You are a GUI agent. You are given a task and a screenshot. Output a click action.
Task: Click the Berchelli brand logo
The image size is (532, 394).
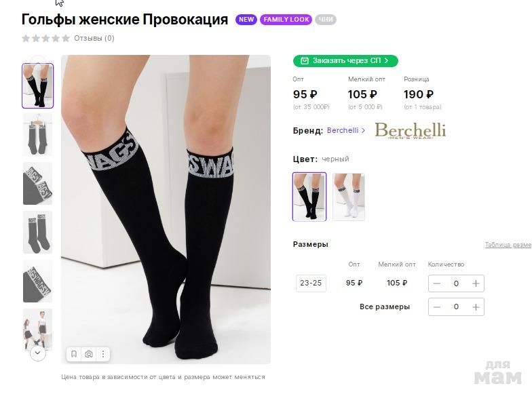pos(410,130)
